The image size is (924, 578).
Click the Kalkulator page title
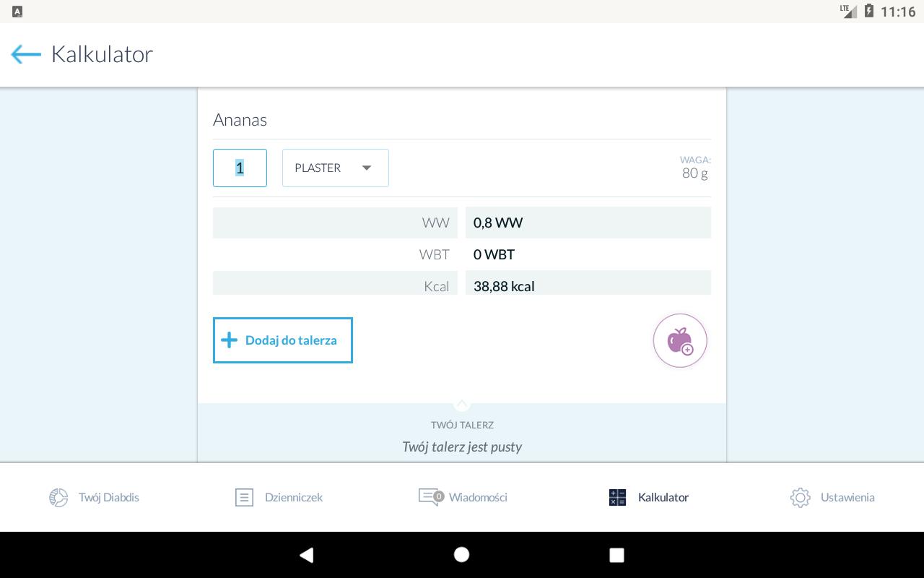[102, 54]
